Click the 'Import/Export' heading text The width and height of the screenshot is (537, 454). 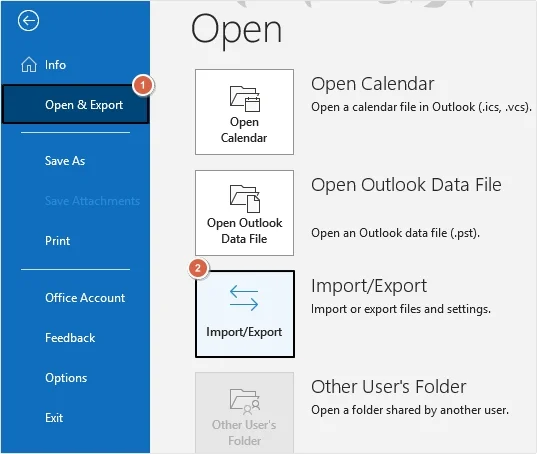[x=369, y=286]
